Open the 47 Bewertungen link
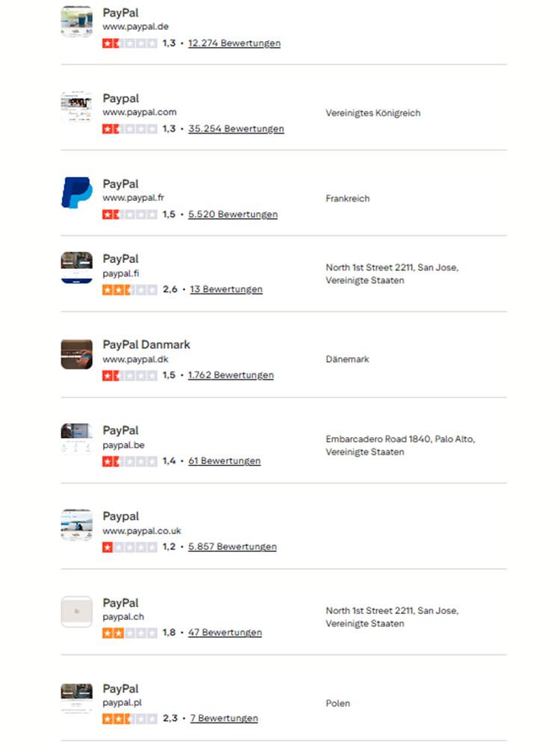The width and height of the screenshot is (560, 744). pyautogui.click(x=225, y=633)
